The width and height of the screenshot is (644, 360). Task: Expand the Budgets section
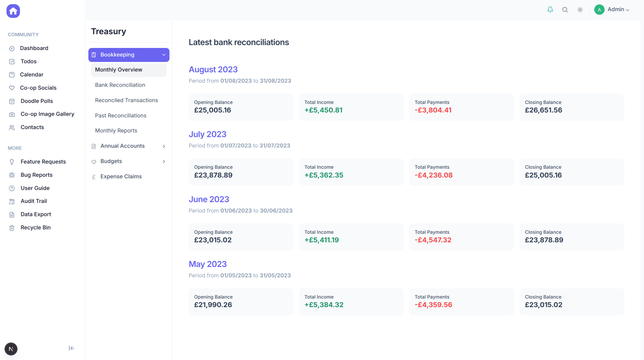point(164,161)
